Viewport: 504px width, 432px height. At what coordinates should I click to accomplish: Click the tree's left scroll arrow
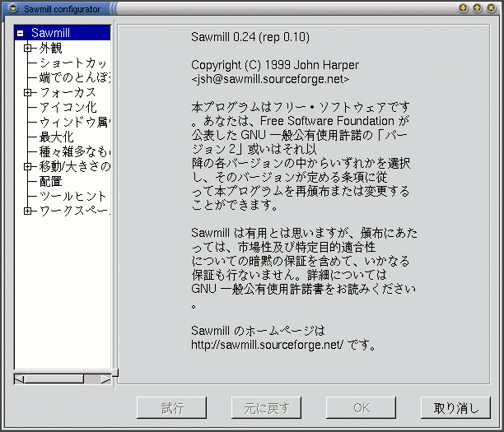(x=19, y=379)
